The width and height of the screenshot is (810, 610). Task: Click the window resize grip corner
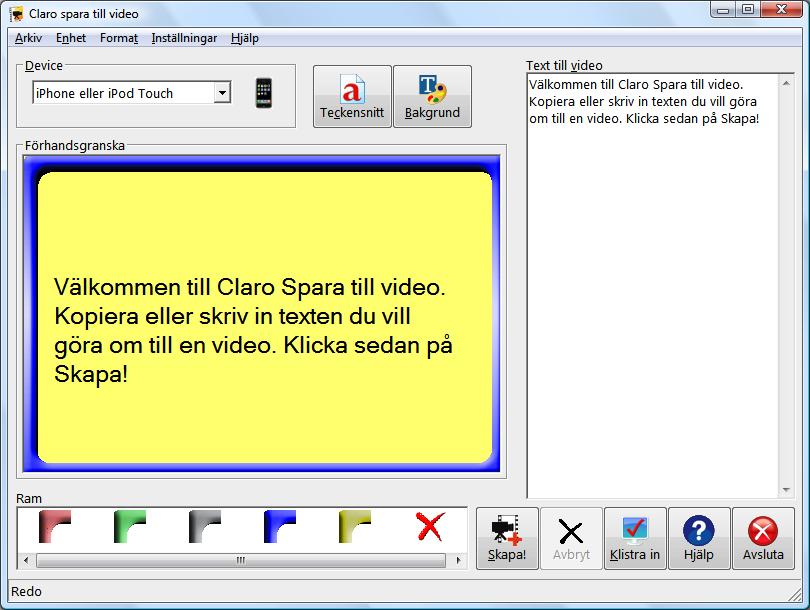click(x=795, y=595)
